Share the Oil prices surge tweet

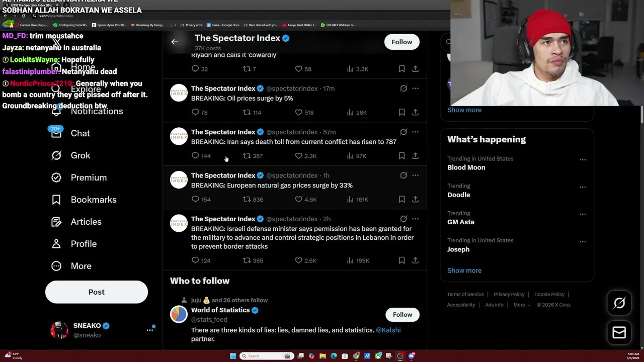pyautogui.click(x=415, y=112)
